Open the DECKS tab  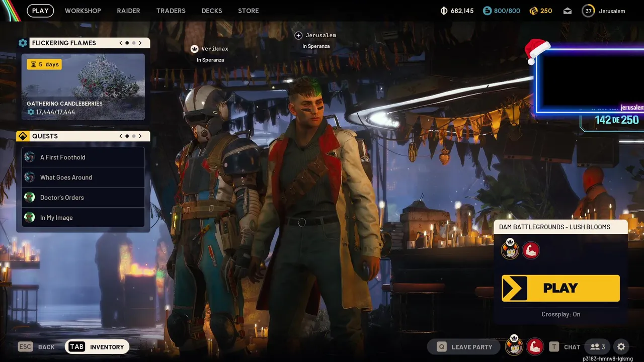tap(211, 11)
